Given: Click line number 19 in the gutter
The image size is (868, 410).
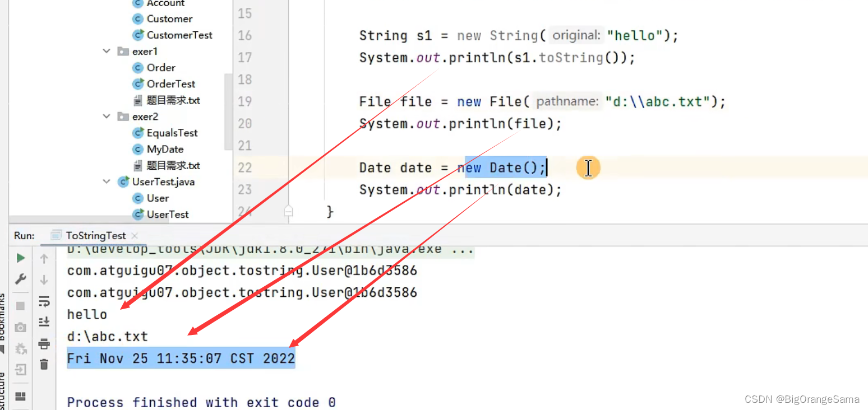Looking at the screenshot, I should [x=245, y=101].
